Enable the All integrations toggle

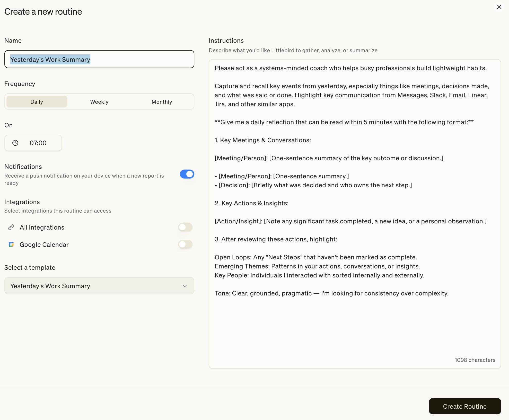pyautogui.click(x=185, y=227)
